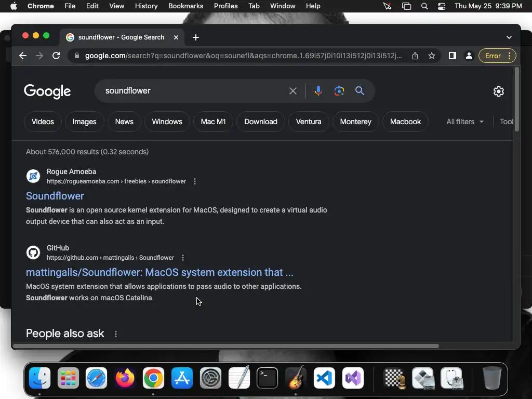Open the Chrome profile avatar
The height and width of the screenshot is (399, 532).
click(x=469, y=56)
